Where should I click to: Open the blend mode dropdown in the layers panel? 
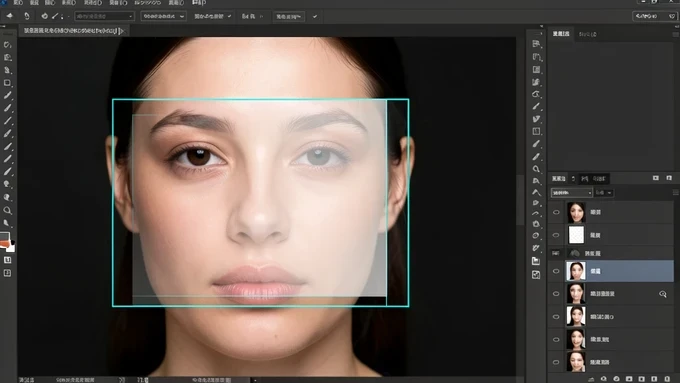(572, 193)
